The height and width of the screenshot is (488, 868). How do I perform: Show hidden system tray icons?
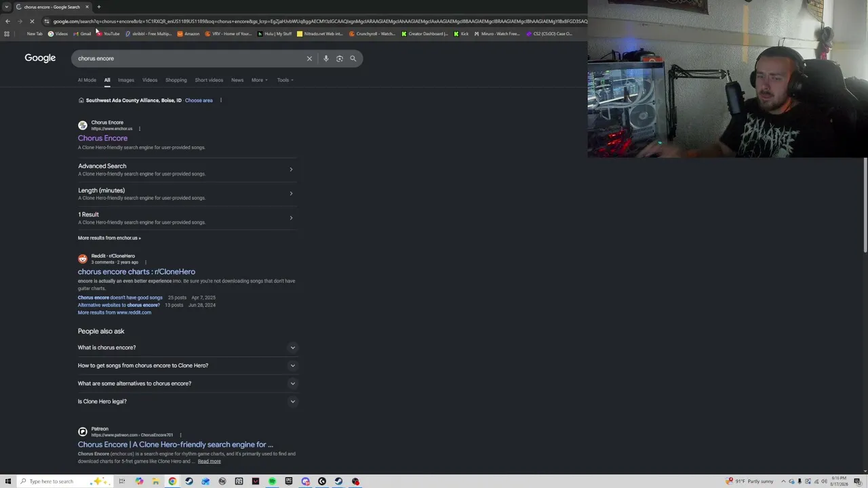[783, 481]
